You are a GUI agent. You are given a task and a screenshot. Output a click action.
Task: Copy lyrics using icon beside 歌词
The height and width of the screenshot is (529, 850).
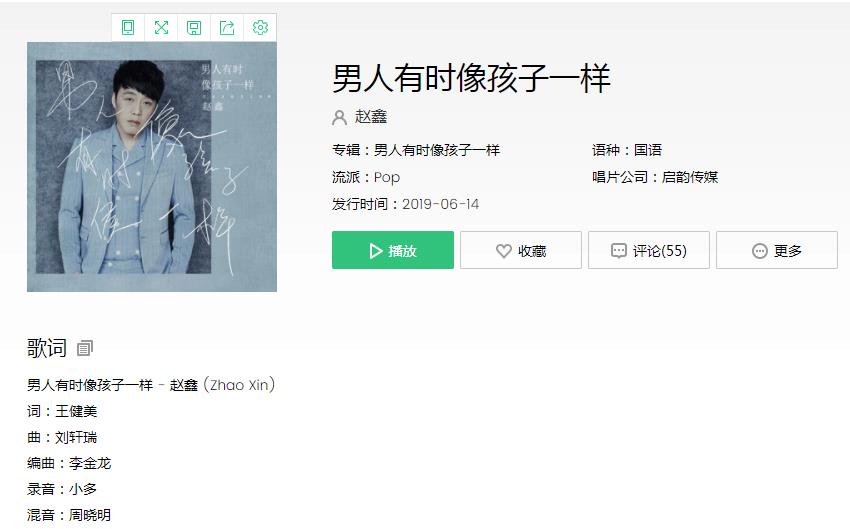click(85, 348)
